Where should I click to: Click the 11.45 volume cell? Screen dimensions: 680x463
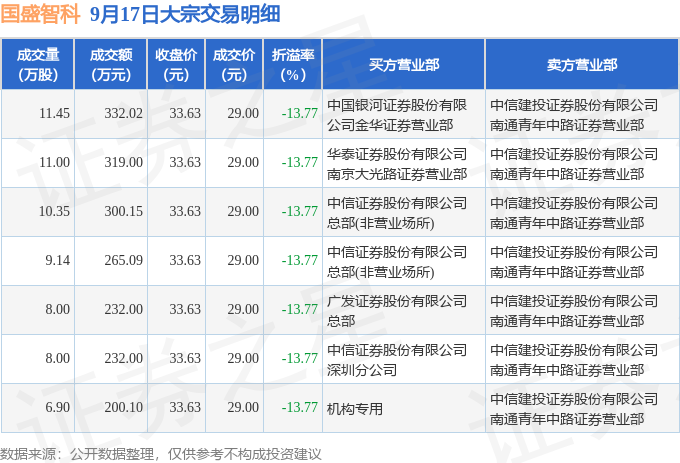[54, 114]
